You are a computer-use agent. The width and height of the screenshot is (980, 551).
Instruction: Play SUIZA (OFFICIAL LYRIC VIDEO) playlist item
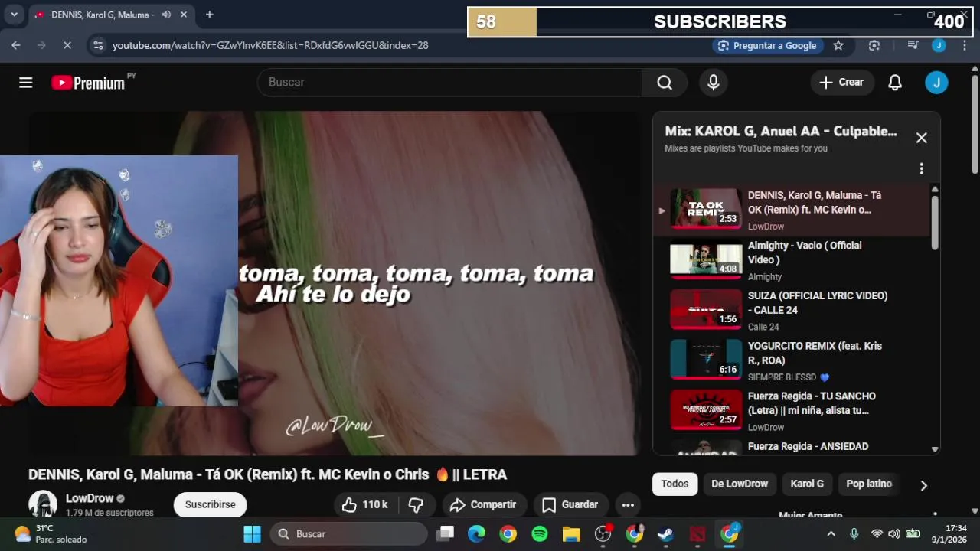792,311
